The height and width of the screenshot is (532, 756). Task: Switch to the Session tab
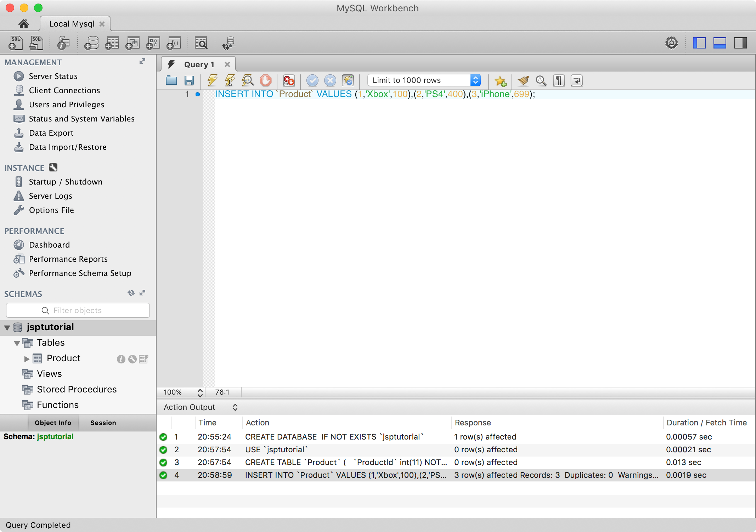click(103, 423)
